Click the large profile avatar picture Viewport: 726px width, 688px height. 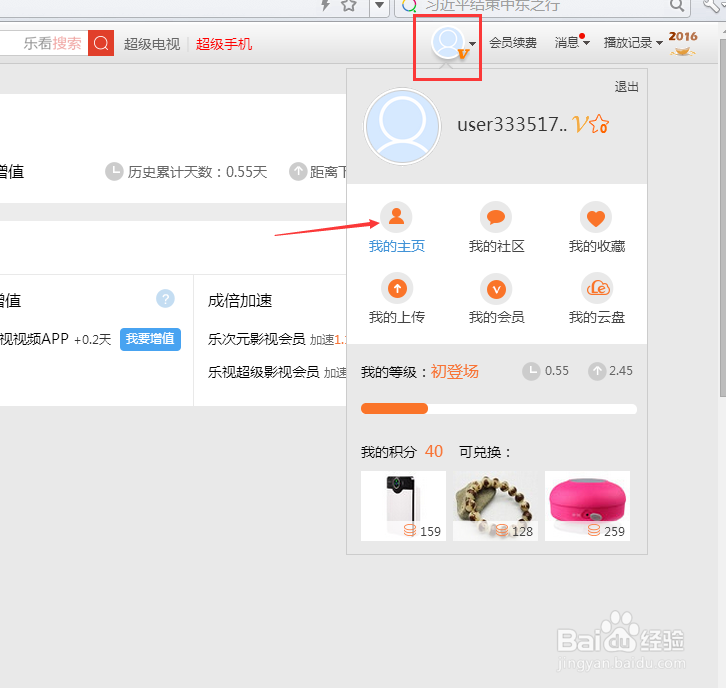(402, 126)
